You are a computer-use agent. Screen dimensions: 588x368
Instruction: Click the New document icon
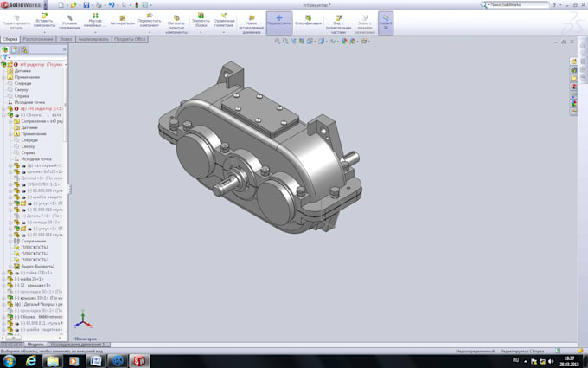(x=61, y=5)
